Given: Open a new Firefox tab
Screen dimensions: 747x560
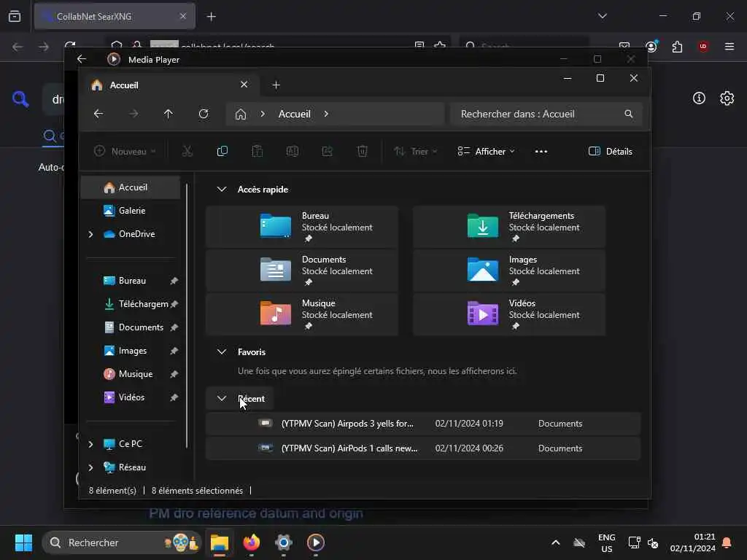Looking at the screenshot, I should pos(212,17).
